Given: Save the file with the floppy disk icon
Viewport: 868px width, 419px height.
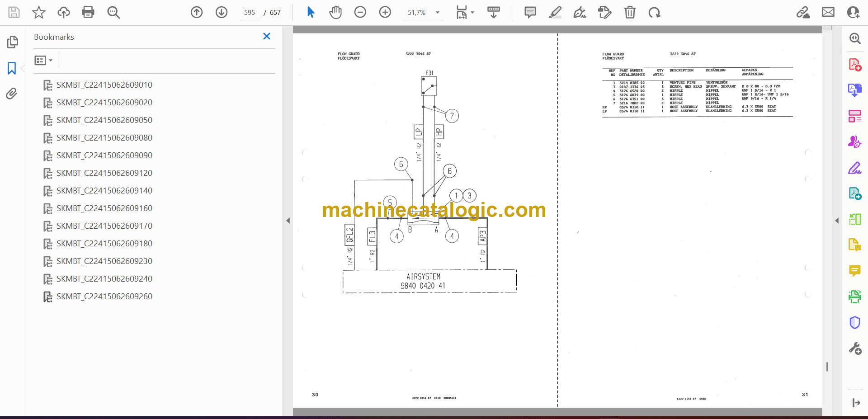Looking at the screenshot, I should (x=14, y=12).
